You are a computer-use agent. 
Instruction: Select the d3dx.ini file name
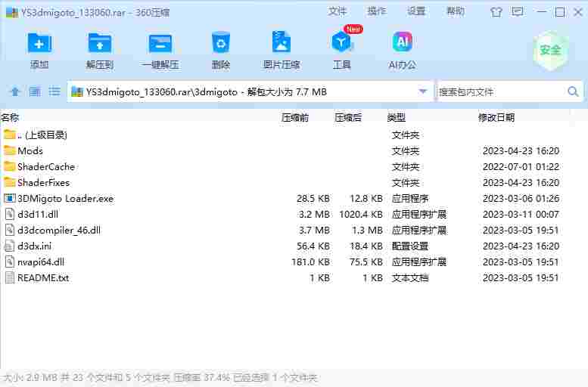[34, 246]
